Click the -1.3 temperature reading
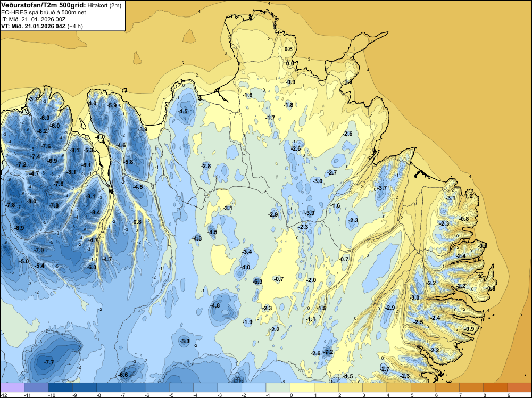The image size is (532, 398). (347, 82)
